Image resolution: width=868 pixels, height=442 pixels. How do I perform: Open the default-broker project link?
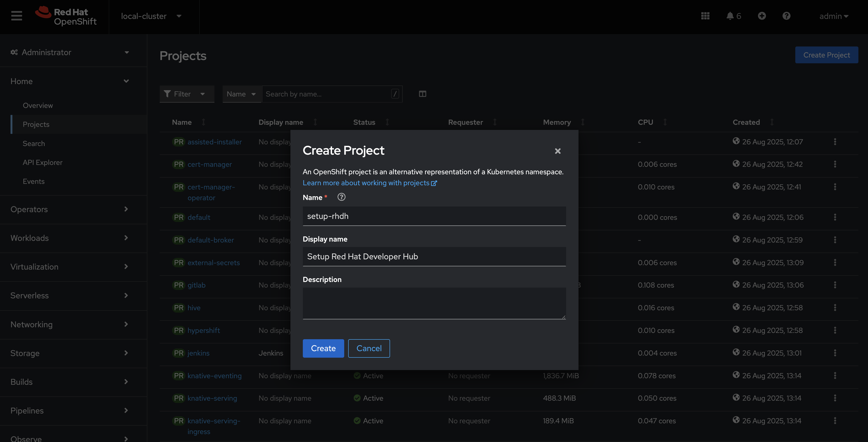coord(211,240)
